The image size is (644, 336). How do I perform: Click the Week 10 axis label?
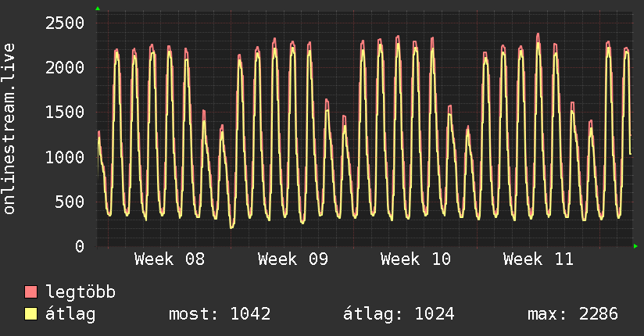click(x=416, y=259)
